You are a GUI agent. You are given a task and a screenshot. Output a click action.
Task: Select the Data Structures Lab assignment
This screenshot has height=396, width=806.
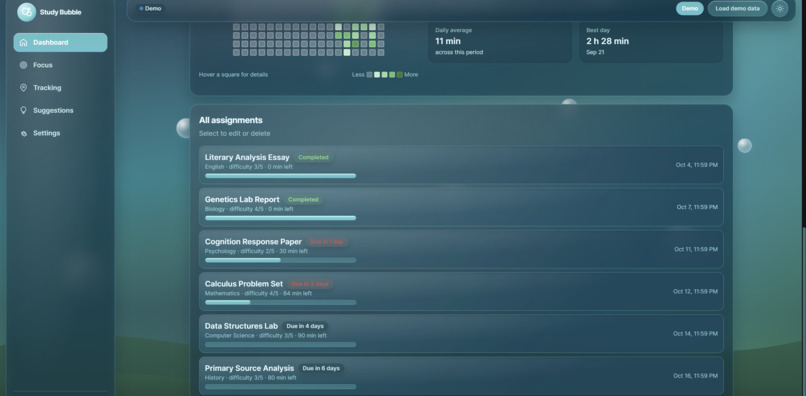coord(461,334)
